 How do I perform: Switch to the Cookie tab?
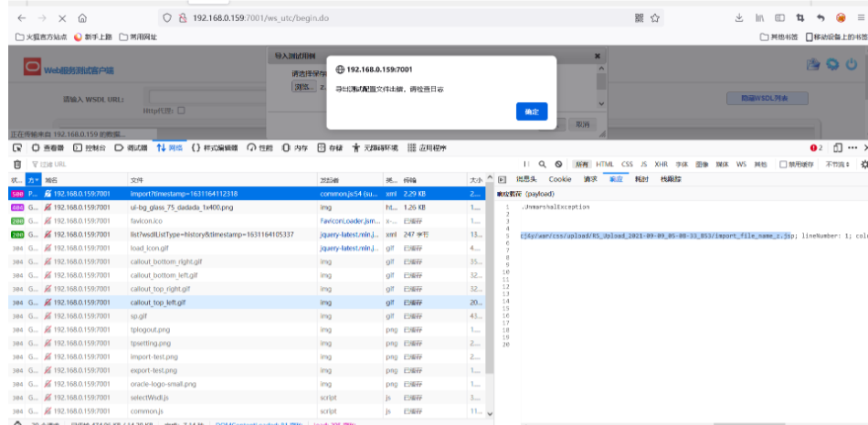pos(559,179)
